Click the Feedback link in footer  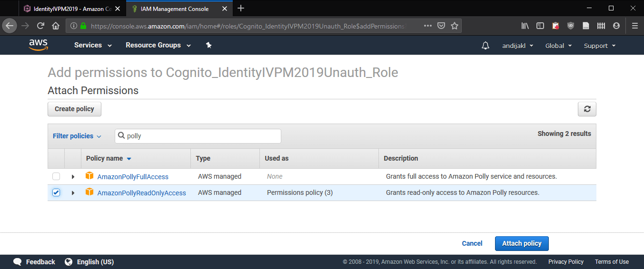(x=40, y=262)
